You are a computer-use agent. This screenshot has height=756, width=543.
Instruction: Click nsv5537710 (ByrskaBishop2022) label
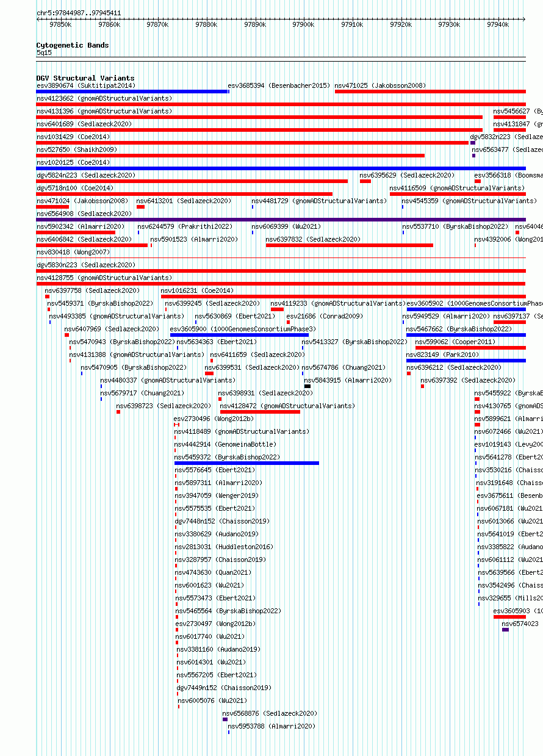[x=455, y=226]
